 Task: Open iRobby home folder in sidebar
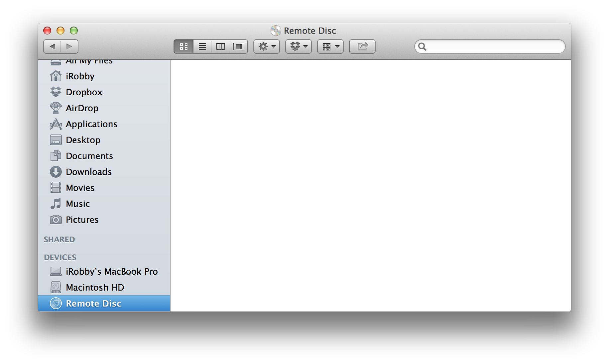click(104, 76)
